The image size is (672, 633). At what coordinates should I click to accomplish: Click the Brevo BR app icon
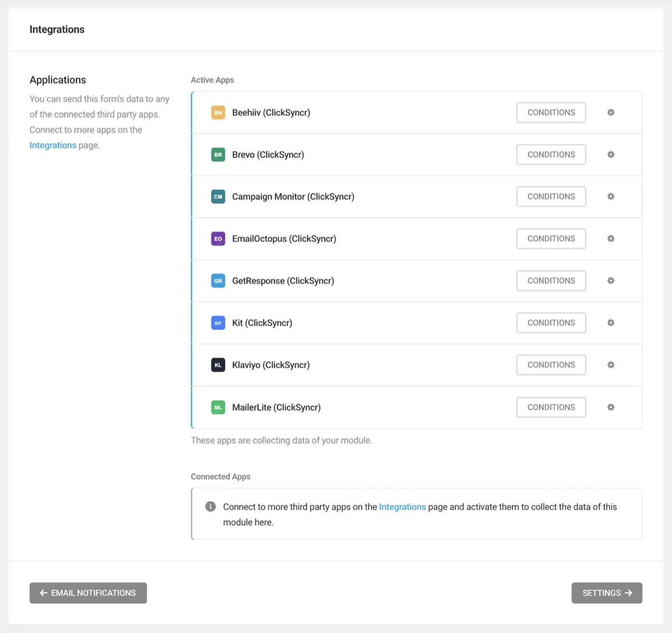tap(218, 155)
